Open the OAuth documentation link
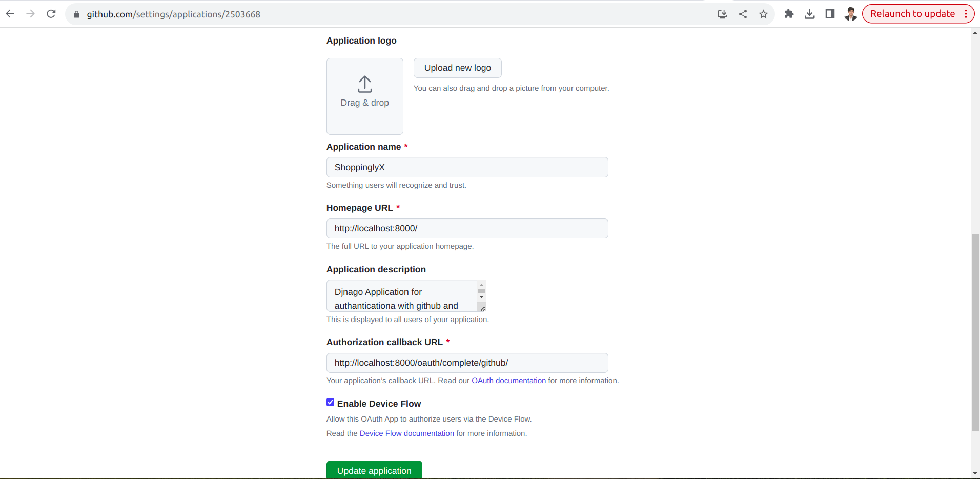980x479 pixels. click(x=508, y=381)
